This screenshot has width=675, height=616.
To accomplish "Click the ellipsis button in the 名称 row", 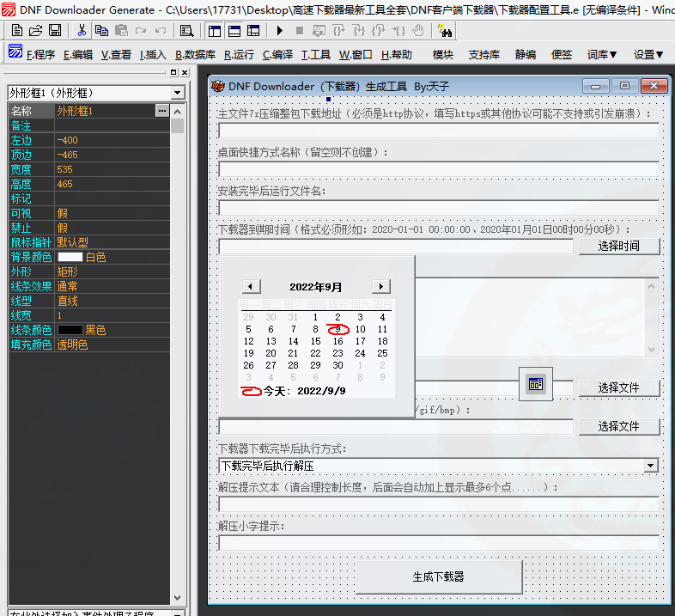I will pos(161,111).
